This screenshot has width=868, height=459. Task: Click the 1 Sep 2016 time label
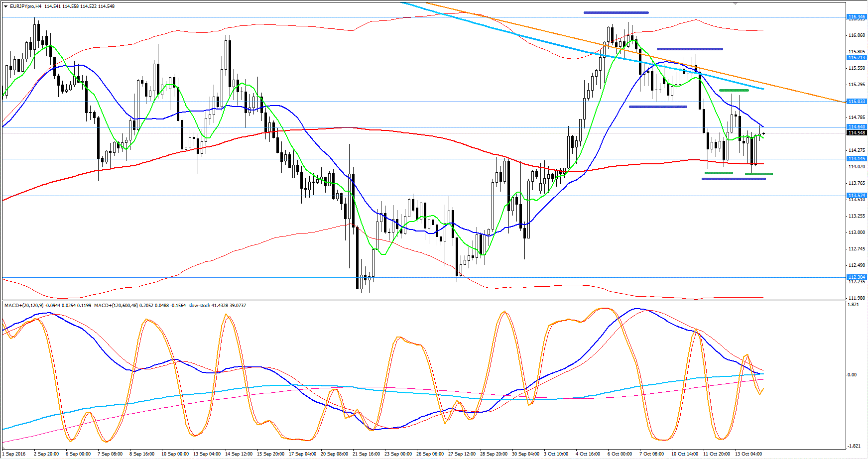[14, 454]
